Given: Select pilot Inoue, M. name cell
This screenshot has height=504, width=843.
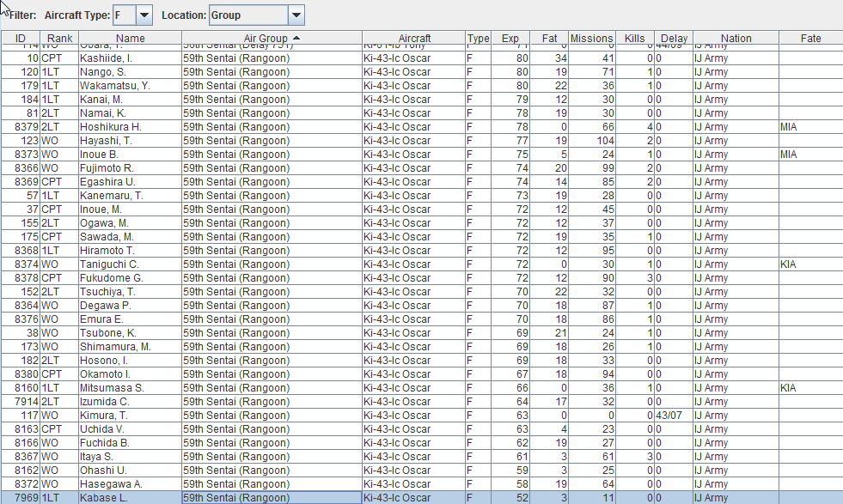Looking at the screenshot, I should pyautogui.click(x=130, y=209).
